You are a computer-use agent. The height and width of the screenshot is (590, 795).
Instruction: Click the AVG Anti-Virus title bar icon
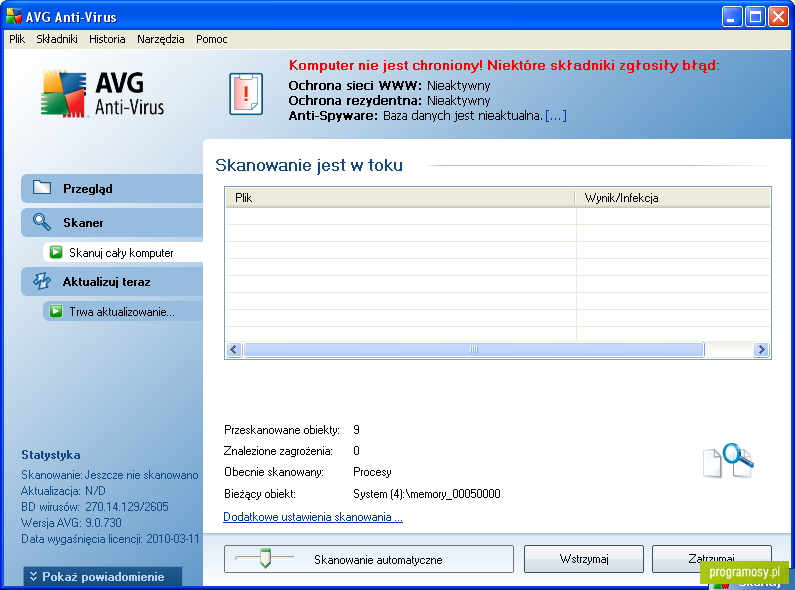point(14,17)
